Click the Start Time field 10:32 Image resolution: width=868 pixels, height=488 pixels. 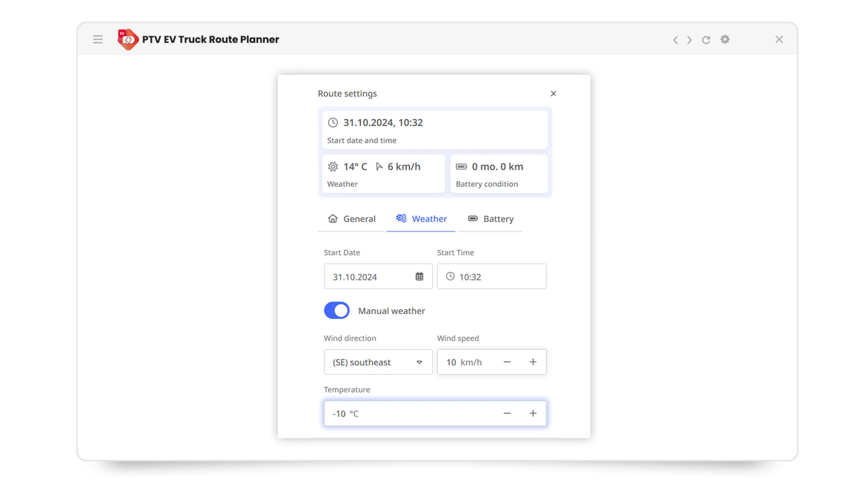(492, 277)
